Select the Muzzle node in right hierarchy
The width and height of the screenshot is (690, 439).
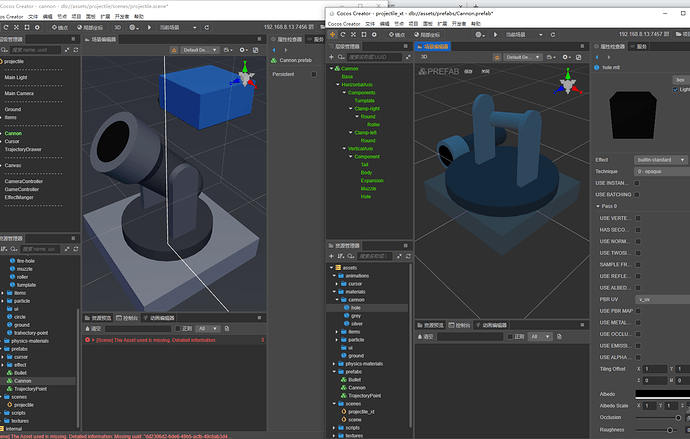[x=368, y=189]
